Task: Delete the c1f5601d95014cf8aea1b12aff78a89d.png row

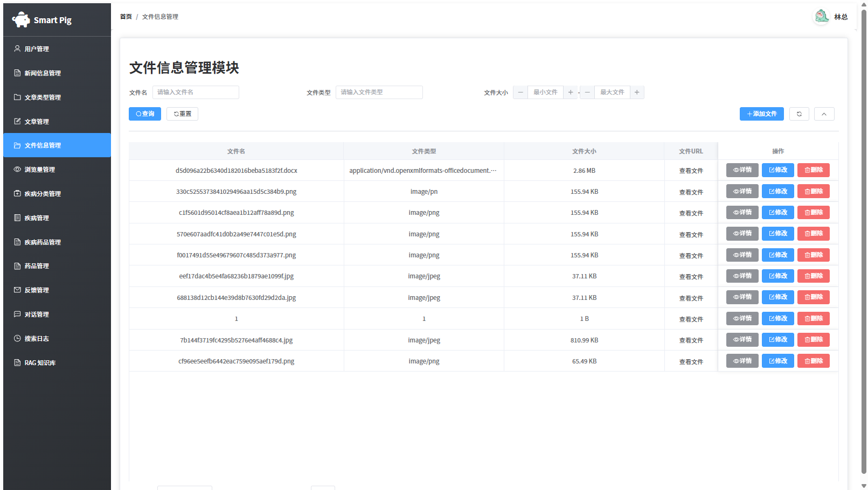Action: point(813,213)
